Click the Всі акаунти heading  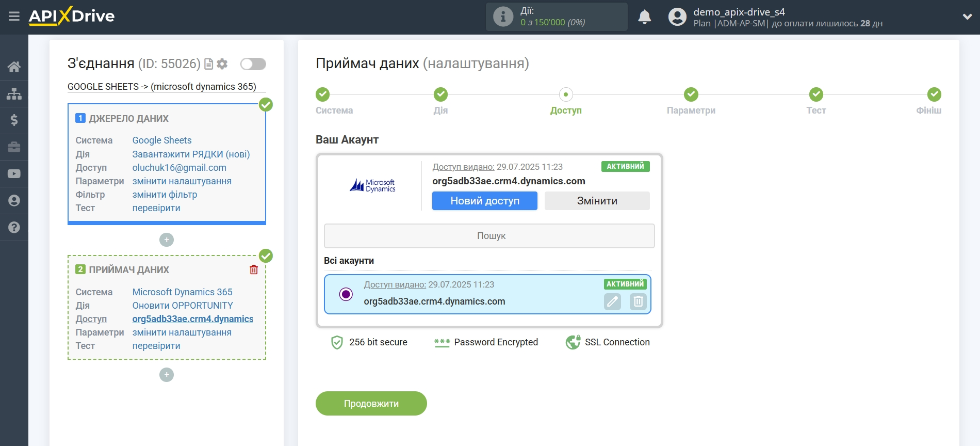pyautogui.click(x=349, y=261)
